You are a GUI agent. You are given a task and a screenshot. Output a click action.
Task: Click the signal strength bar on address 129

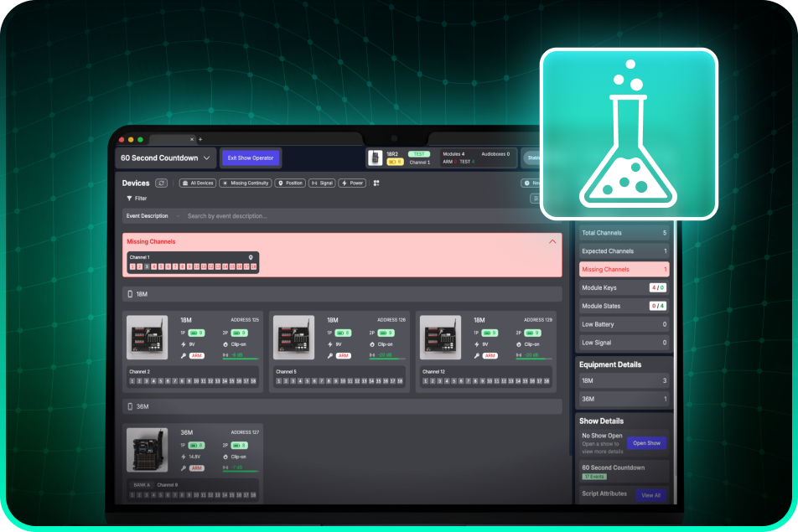(x=534, y=359)
